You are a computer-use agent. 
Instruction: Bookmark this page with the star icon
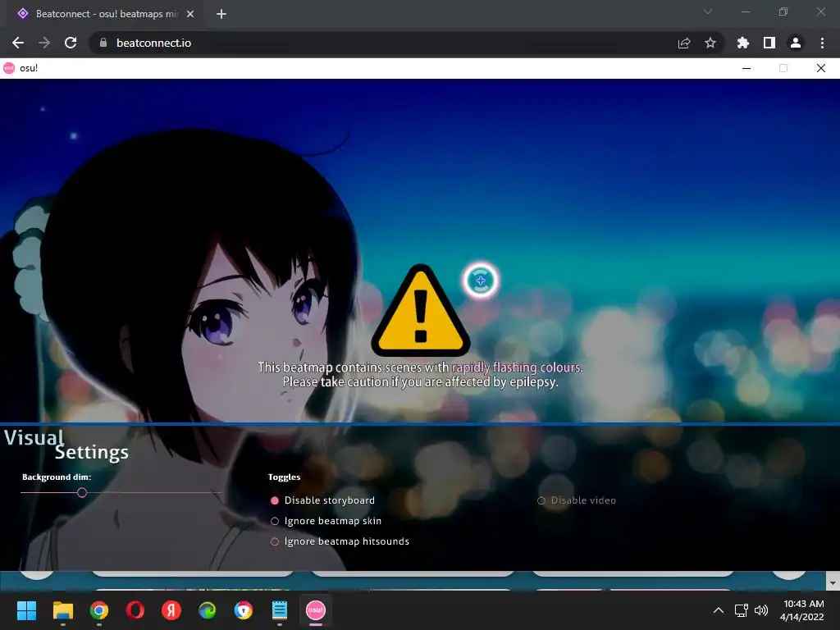tap(710, 43)
